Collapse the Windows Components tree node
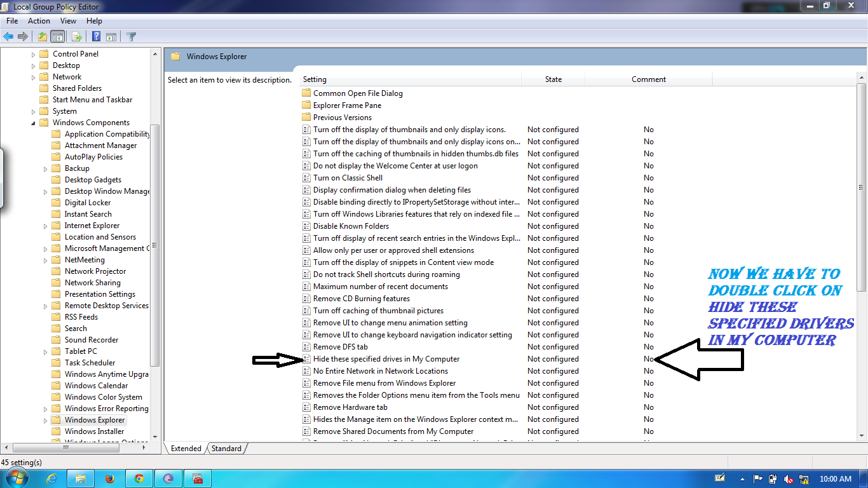 pos(34,123)
